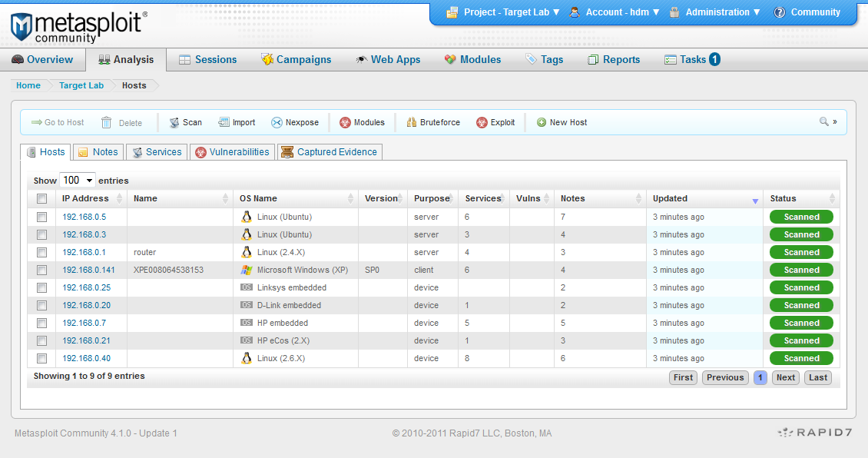This screenshot has height=458, width=868.
Task: Click the Modules toolbar icon
Action: [362, 121]
